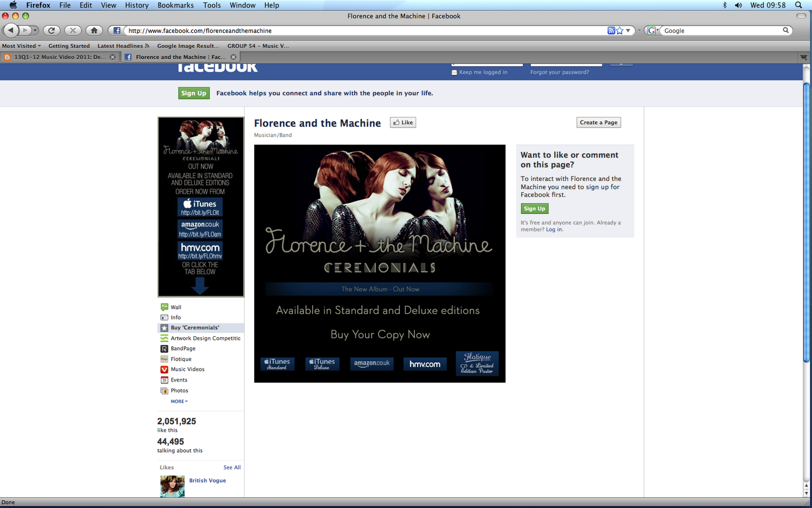The image size is (812, 508).
Task: Open the View menu
Action: click(x=109, y=5)
